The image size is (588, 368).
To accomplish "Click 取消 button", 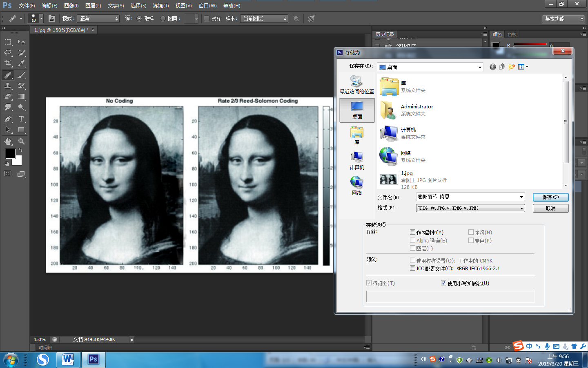I will [550, 208].
